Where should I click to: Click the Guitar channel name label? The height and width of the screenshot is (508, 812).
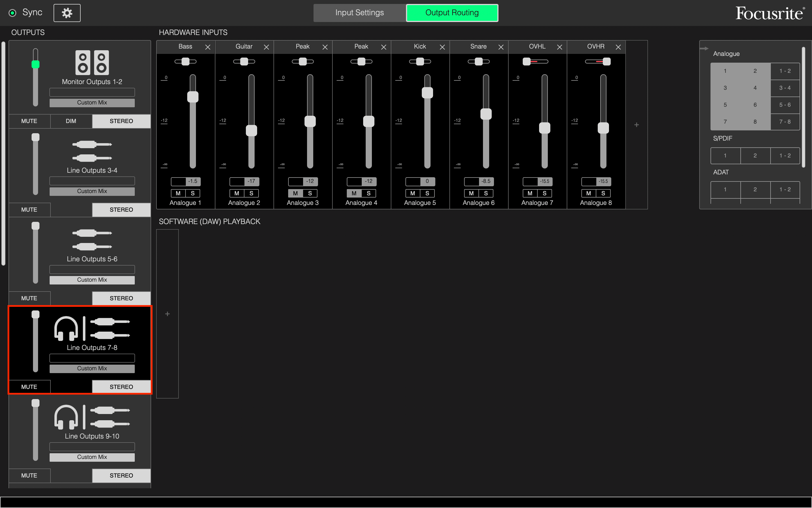pyautogui.click(x=244, y=46)
